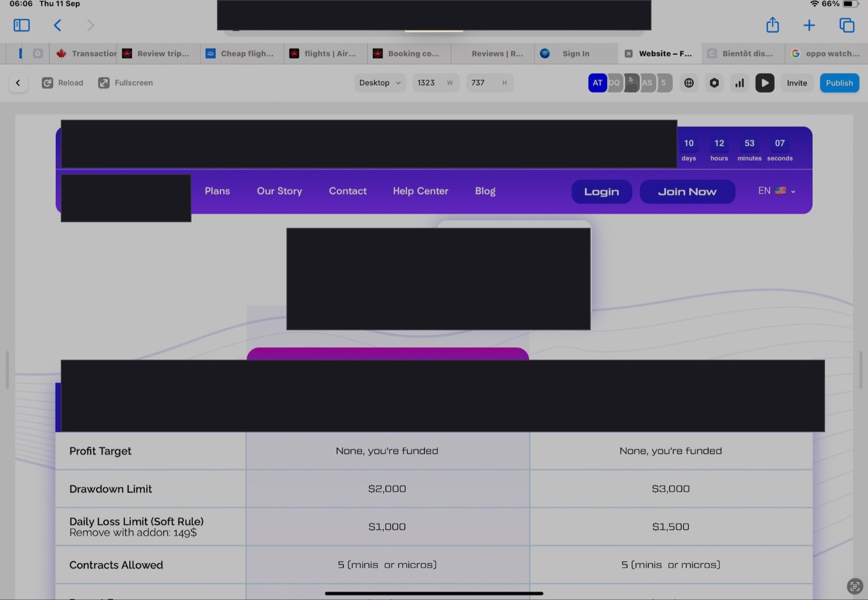Open the Safari share sheet

point(773,24)
